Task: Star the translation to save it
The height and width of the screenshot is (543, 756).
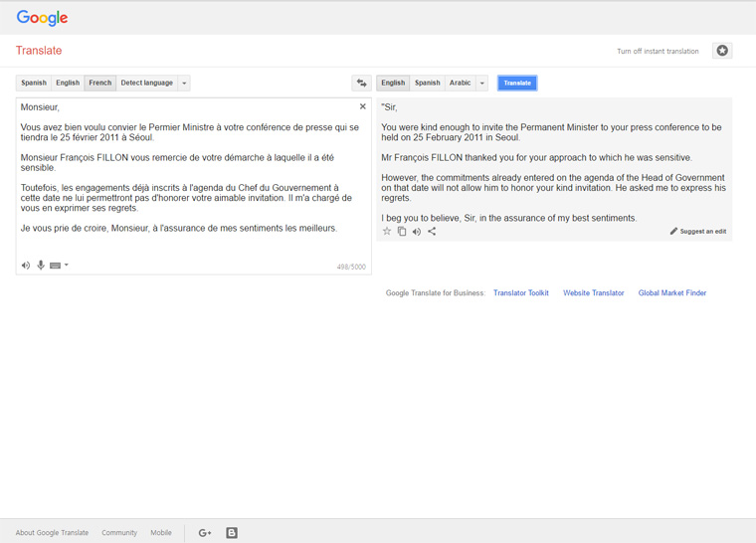Action: tap(387, 231)
